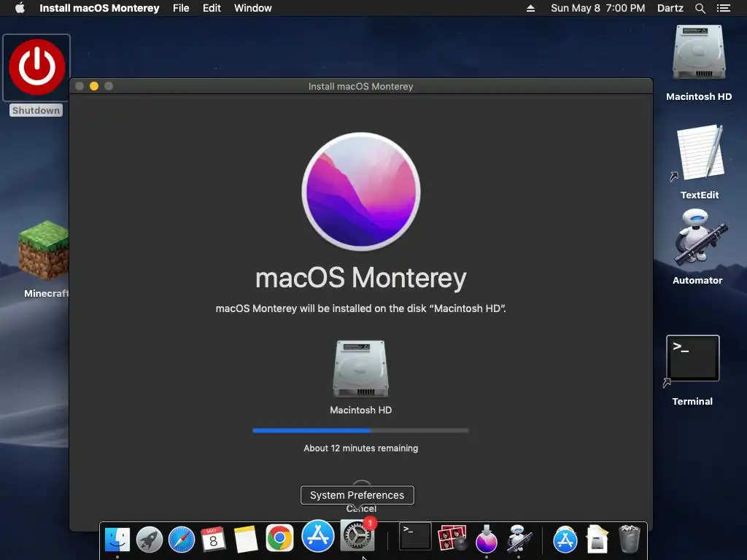Click the macOS Monterey logo image

click(x=360, y=192)
